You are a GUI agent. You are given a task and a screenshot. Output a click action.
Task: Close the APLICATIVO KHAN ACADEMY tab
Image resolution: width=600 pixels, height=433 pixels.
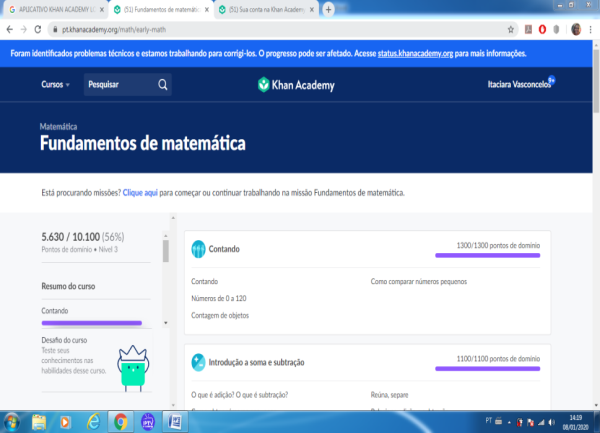pyautogui.click(x=102, y=10)
